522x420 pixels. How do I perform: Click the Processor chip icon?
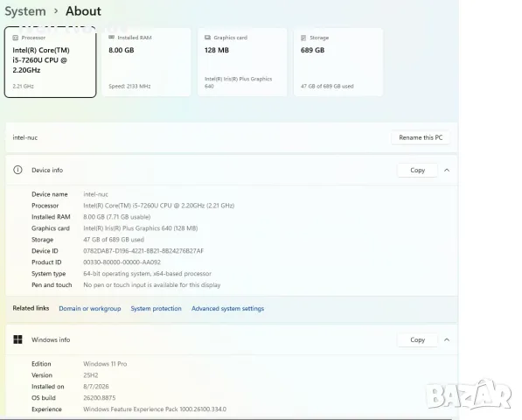tap(16, 38)
